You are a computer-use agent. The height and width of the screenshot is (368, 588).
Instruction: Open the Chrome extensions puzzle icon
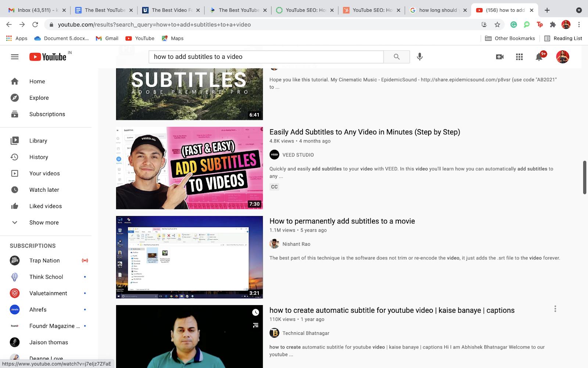pyautogui.click(x=553, y=25)
